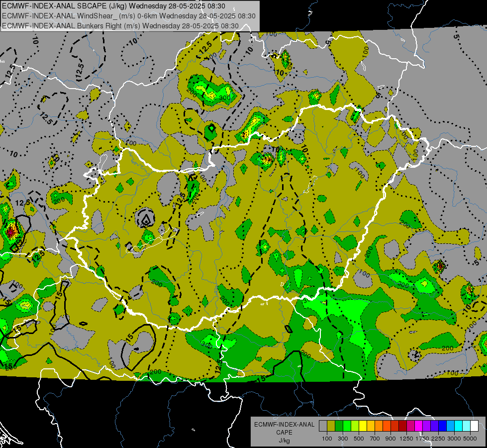The height and width of the screenshot is (448, 487).
Task: Choose the bright magenta legend swatch
Action: [419, 426]
